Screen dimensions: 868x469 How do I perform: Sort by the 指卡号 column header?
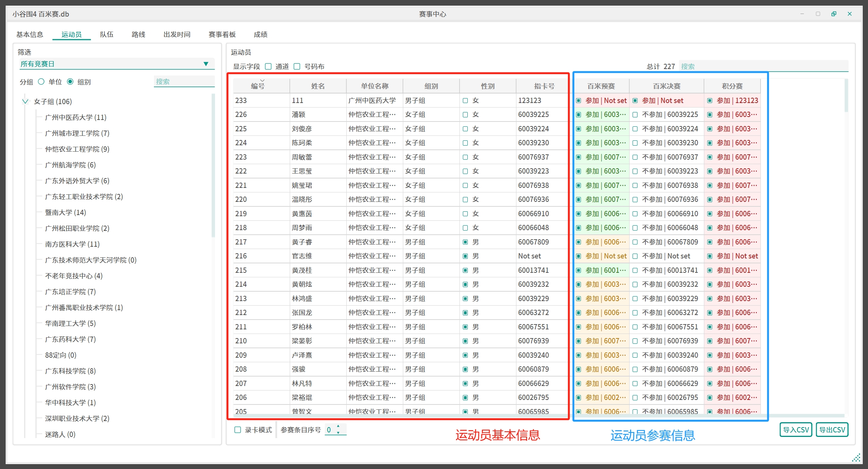pyautogui.click(x=544, y=86)
